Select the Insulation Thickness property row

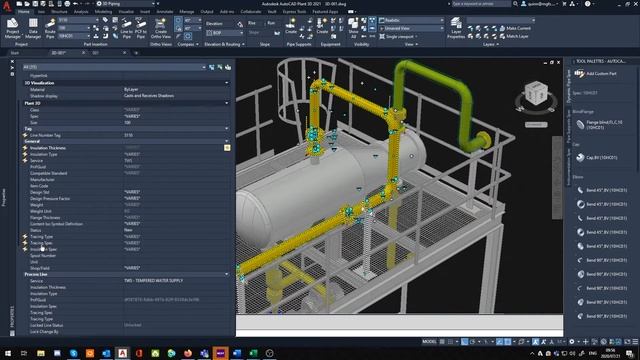pyautogui.click(x=127, y=148)
